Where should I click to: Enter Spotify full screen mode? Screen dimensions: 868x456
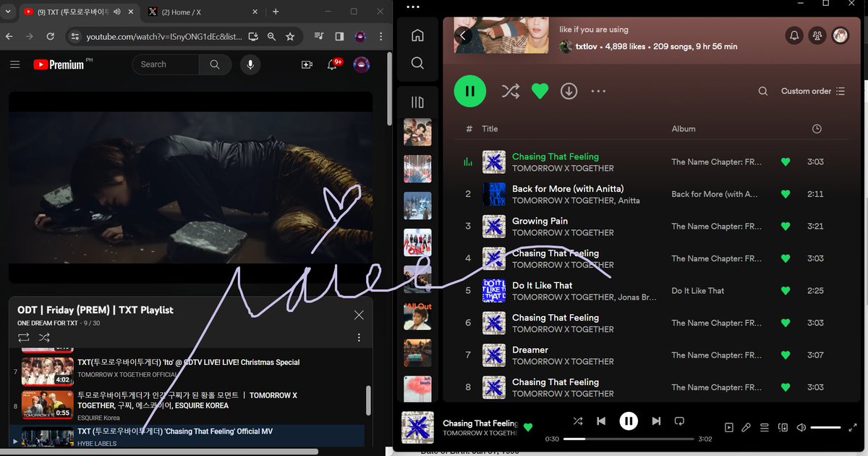click(x=852, y=428)
